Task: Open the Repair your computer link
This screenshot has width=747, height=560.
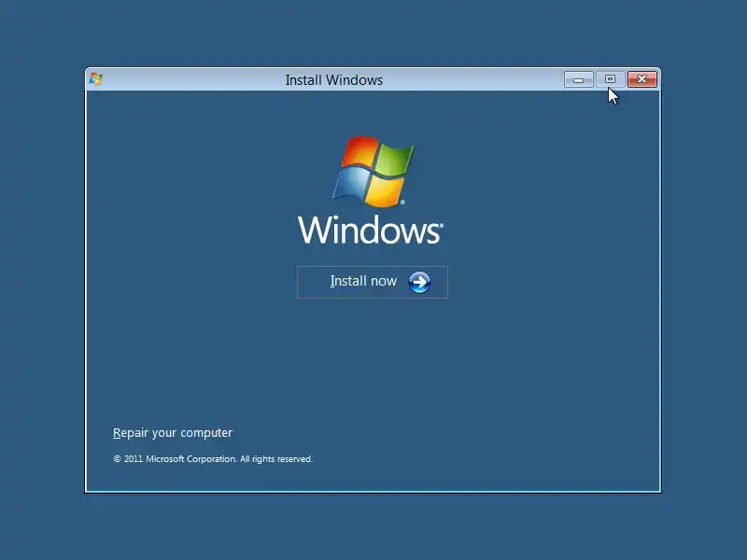Action: coord(173,432)
